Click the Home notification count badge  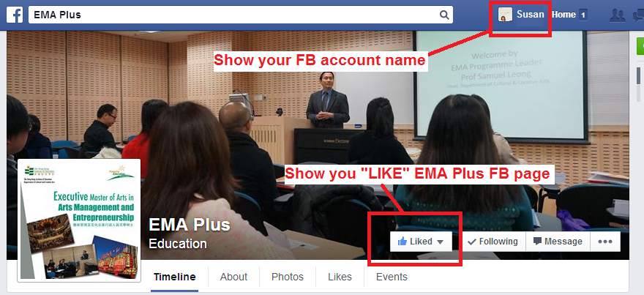pyautogui.click(x=583, y=15)
